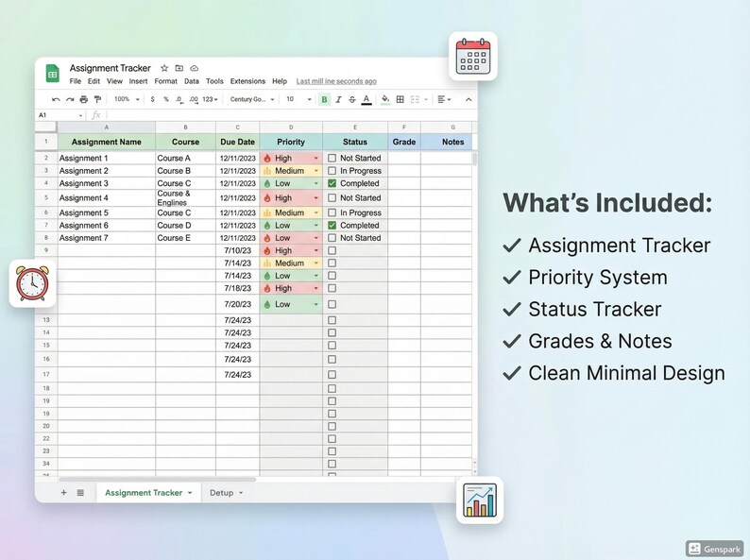The height and width of the screenshot is (560, 750).
Task: Click the undo icon
Action: coord(56,99)
